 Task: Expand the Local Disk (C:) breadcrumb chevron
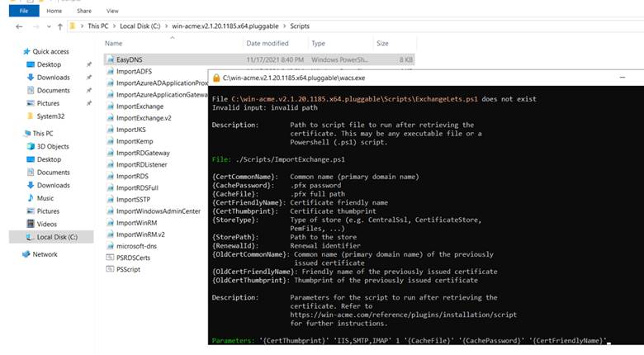click(166, 26)
